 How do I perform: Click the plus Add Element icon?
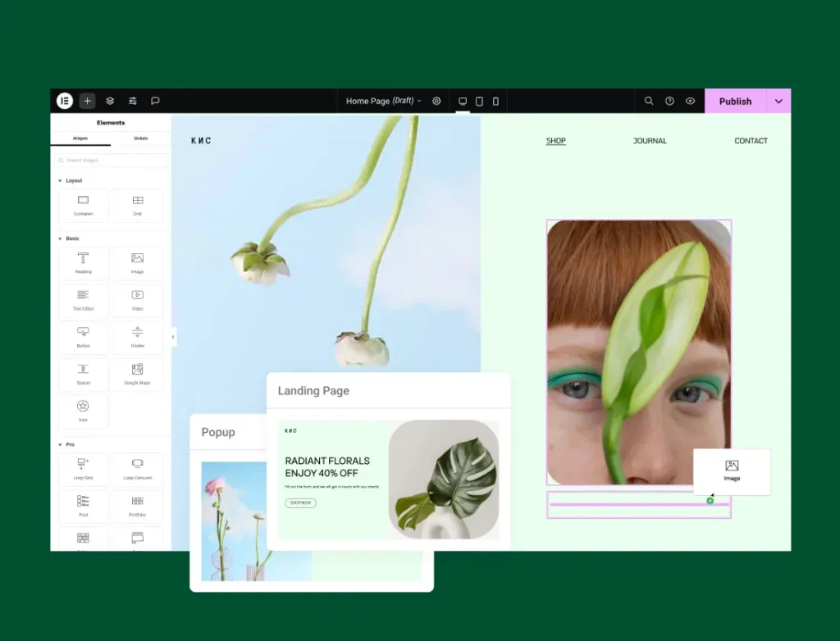coord(87,101)
